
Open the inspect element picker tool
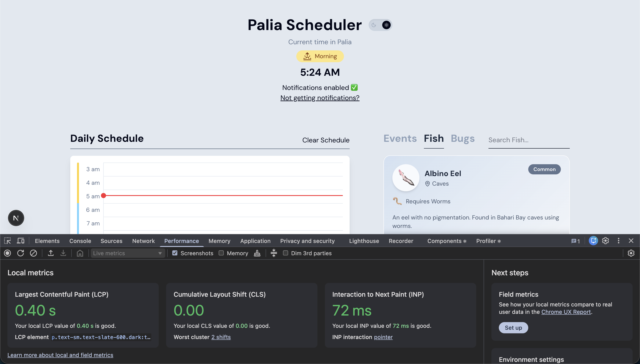pos(7,241)
